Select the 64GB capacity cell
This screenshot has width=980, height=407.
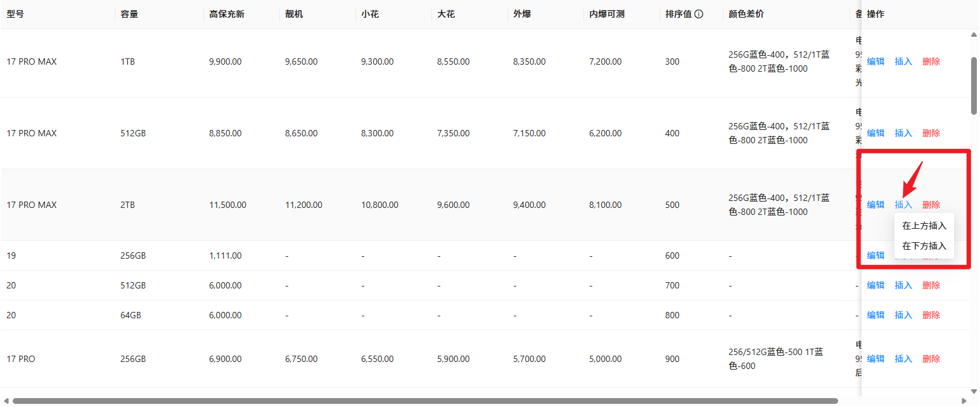(130, 315)
